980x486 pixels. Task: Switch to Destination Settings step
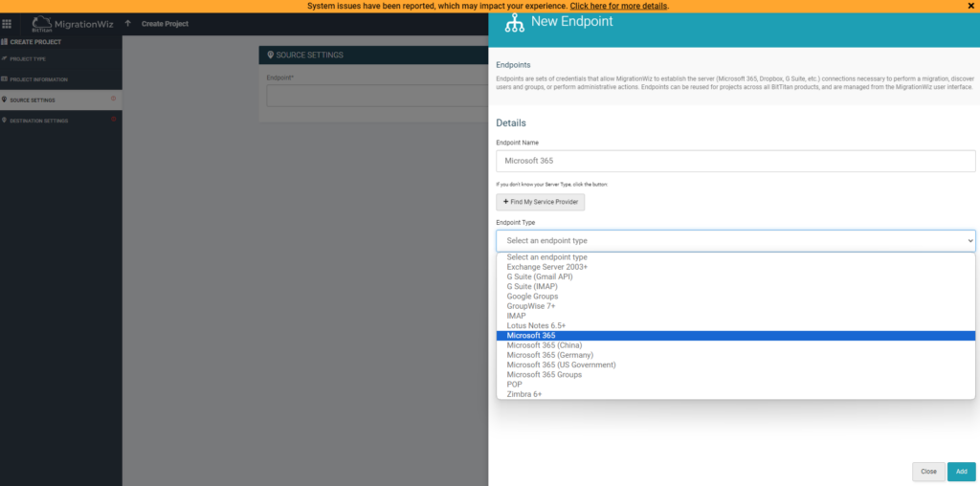[x=38, y=121]
